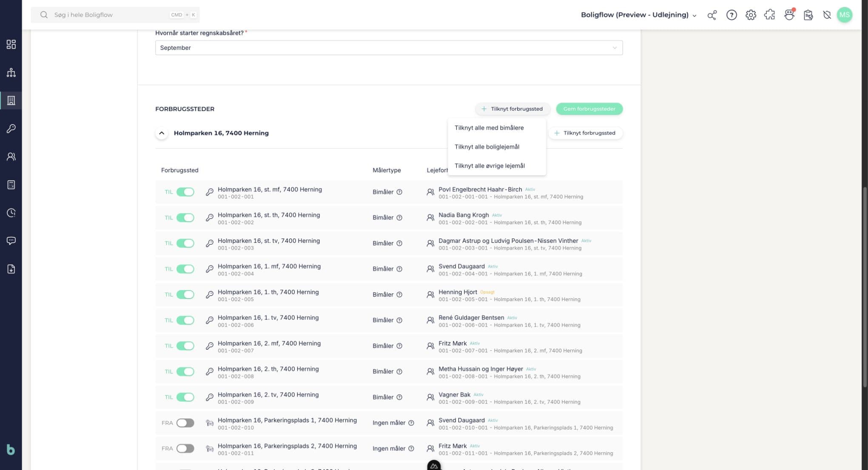Enable toggle for Parkeringsplads 2

(185, 448)
